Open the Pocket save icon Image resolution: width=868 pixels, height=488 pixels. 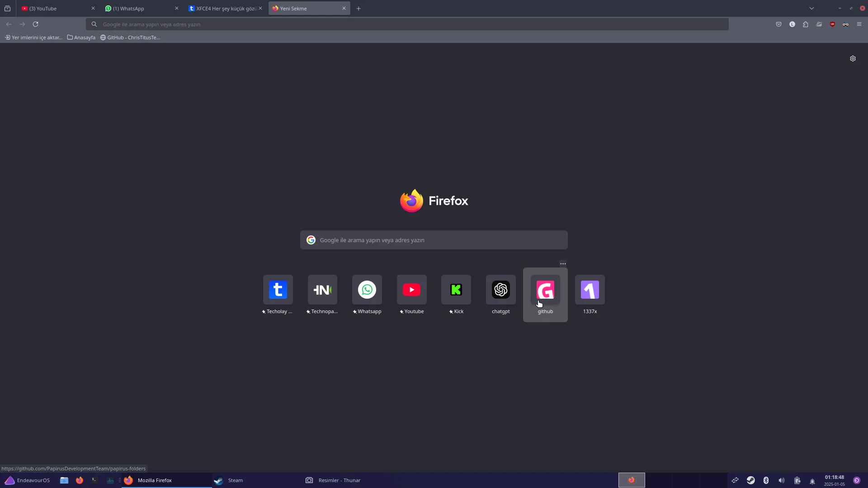[x=778, y=24]
